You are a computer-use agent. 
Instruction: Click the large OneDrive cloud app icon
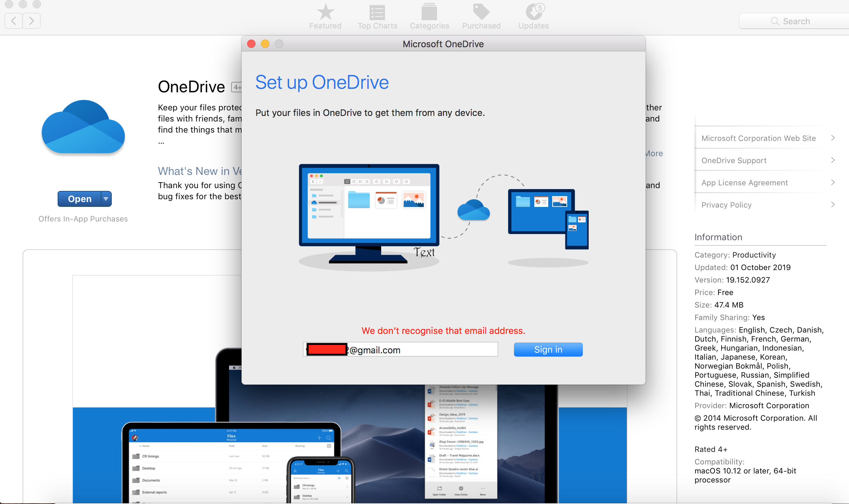click(83, 127)
